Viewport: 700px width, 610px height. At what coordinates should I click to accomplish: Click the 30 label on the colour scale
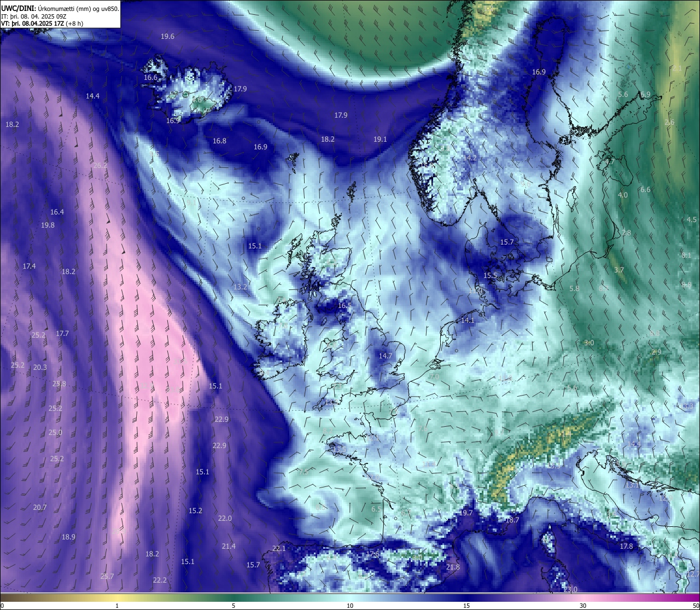coord(583,606)
